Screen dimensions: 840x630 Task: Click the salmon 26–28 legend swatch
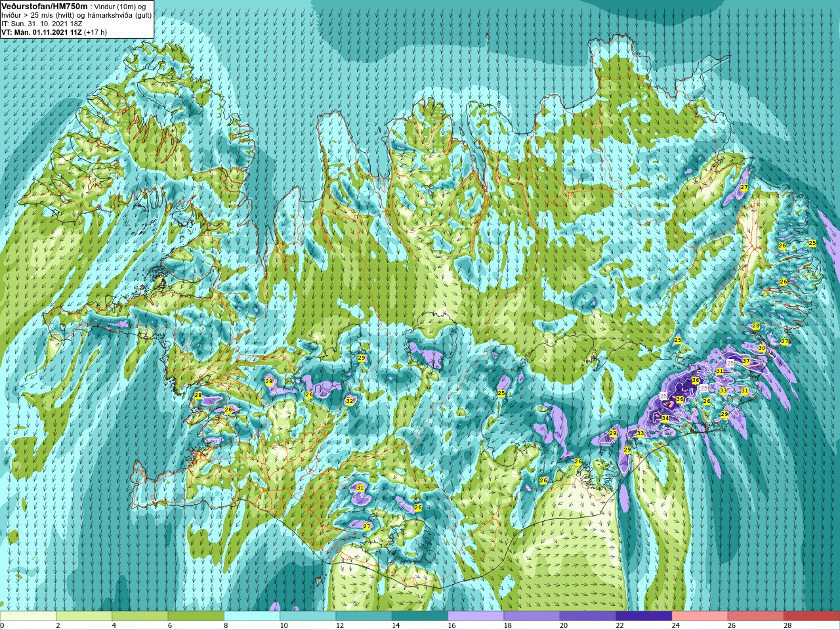pyautogui.click(x=755, y=616)
